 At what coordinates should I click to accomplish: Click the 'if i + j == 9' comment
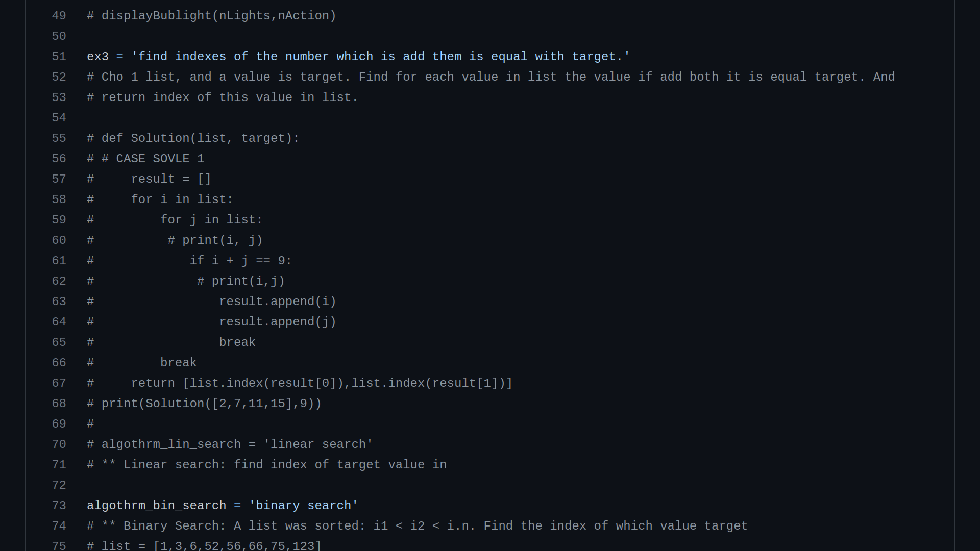240,261
